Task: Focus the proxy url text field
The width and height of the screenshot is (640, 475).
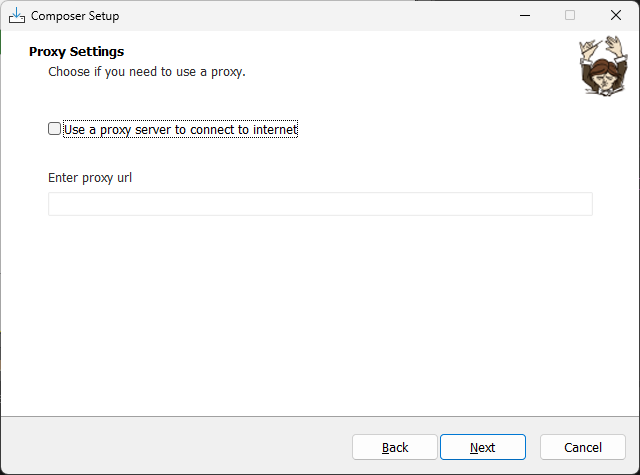Action: pyautogui.click(x=320, y=204)
